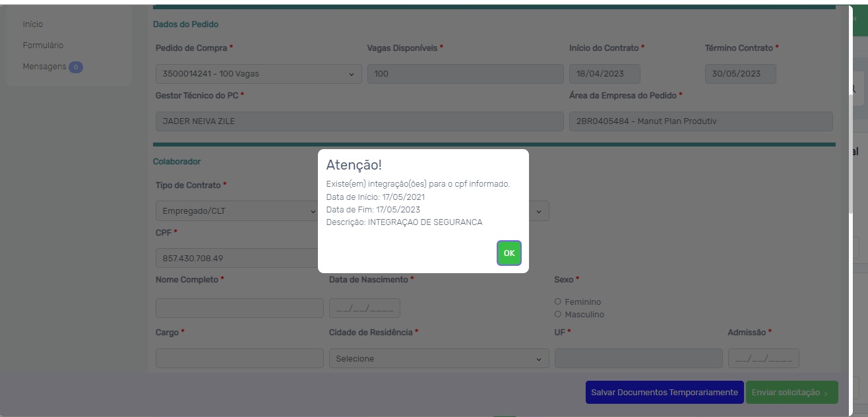
Task: Open Mensagens in the sidebar
Action: pyautogui.click(x=44, y=67)
